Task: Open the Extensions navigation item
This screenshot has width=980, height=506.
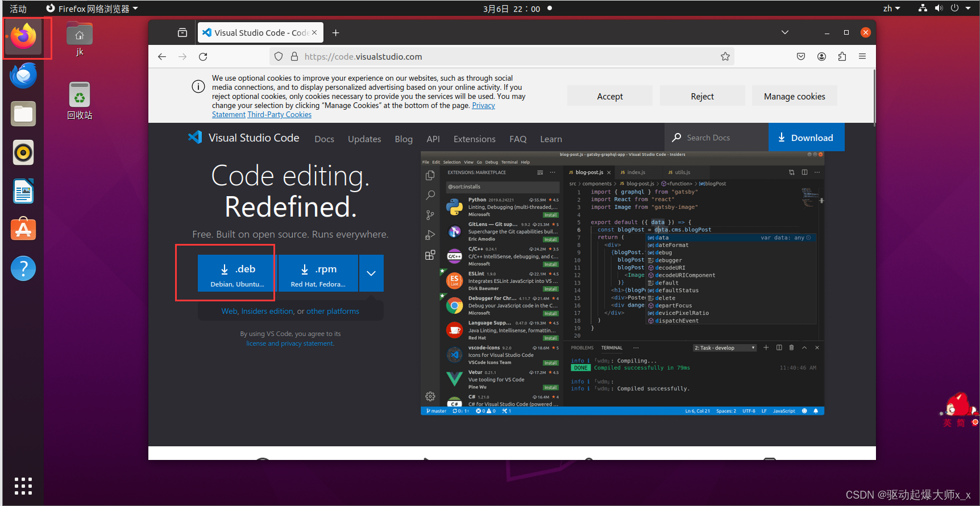Action: 475,139
